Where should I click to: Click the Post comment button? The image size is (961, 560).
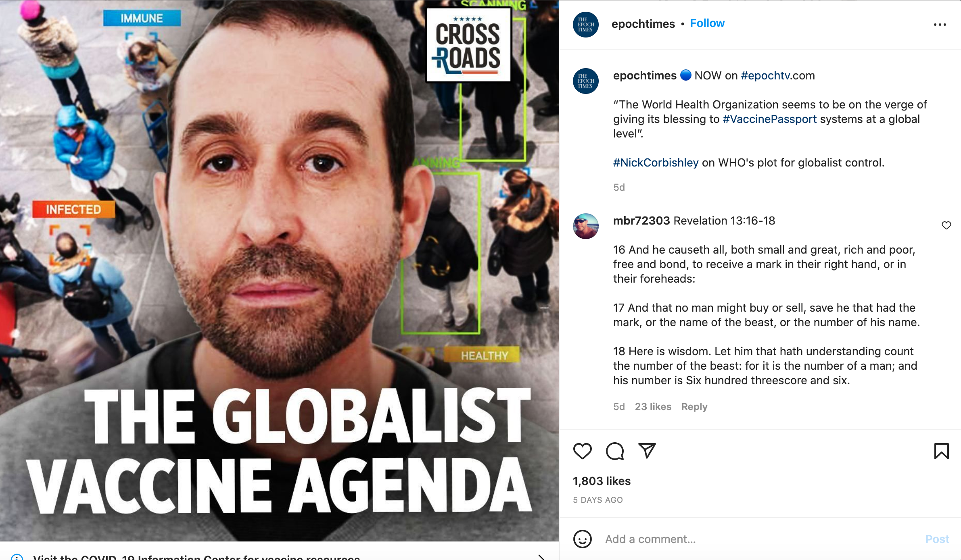[937, 539]
